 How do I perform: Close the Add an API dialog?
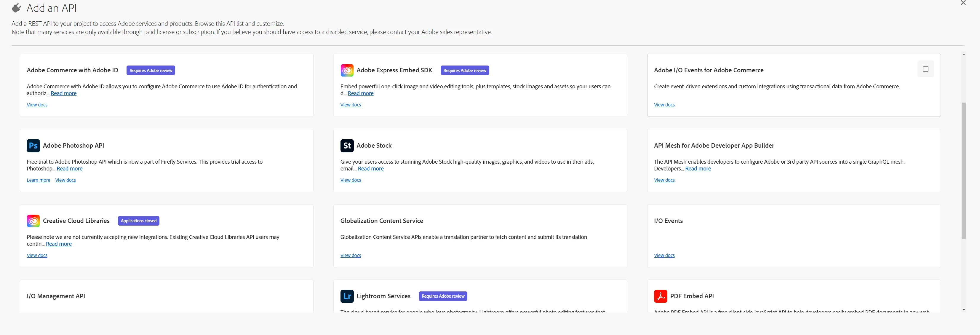click(x=963, y=3)
